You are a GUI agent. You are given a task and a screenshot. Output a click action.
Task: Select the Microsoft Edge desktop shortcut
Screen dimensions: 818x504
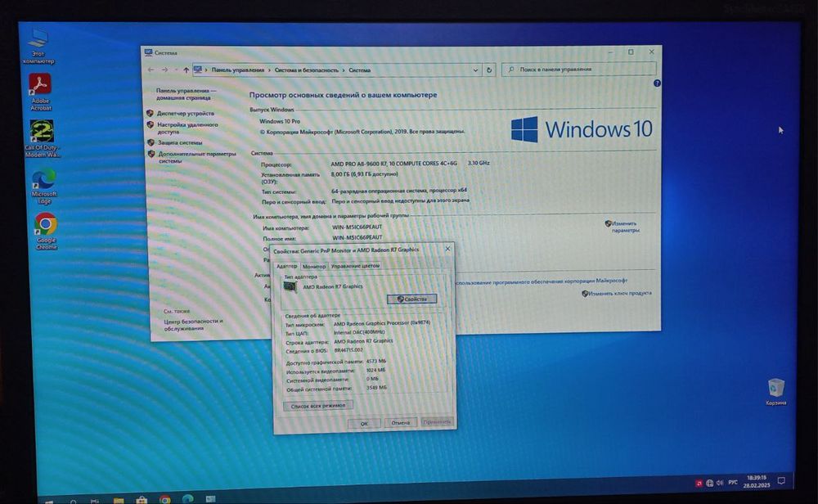pyautogui.click(x=44, y=187)
